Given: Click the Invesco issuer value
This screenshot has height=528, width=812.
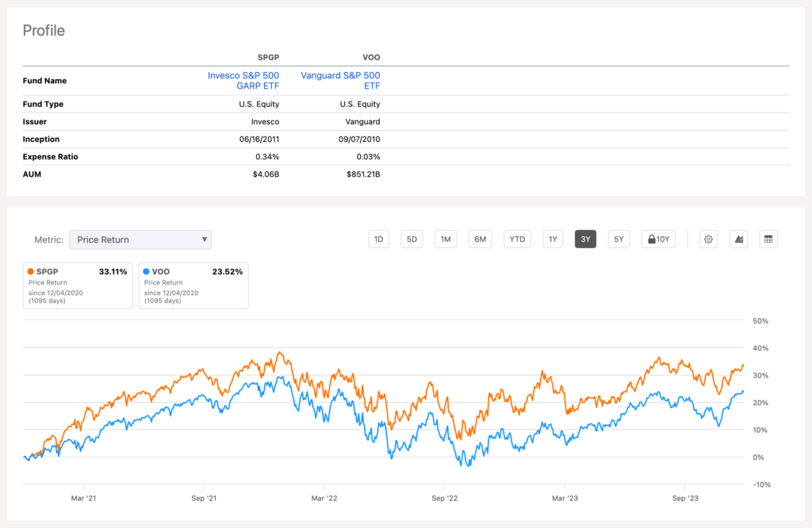Looking at the screenshot, I should [x=265, y=121].
